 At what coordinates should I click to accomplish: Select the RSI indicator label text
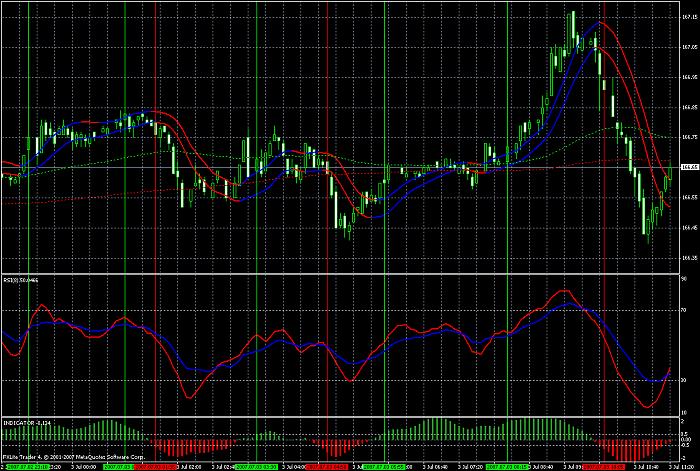point(21,280)
